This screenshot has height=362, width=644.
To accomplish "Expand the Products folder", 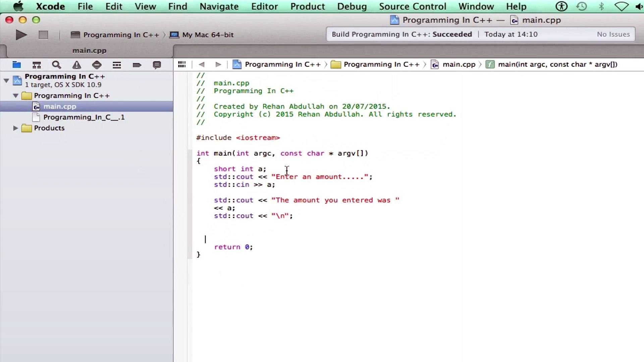I will (15, 128).
